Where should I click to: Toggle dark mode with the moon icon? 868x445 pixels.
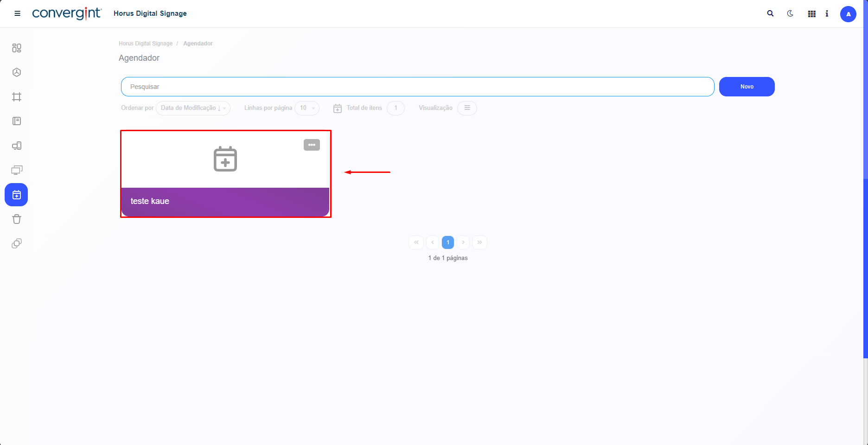point(790,13)
